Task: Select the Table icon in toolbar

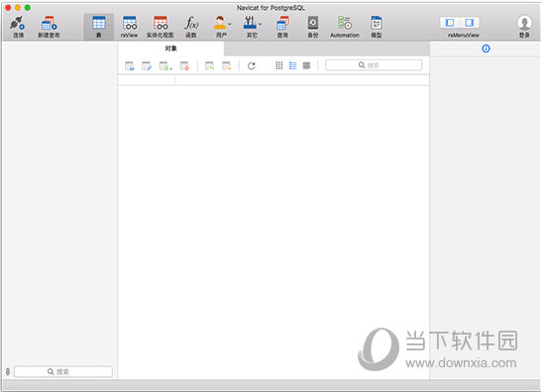Action: pyautogui.click(x=99, y=23)
